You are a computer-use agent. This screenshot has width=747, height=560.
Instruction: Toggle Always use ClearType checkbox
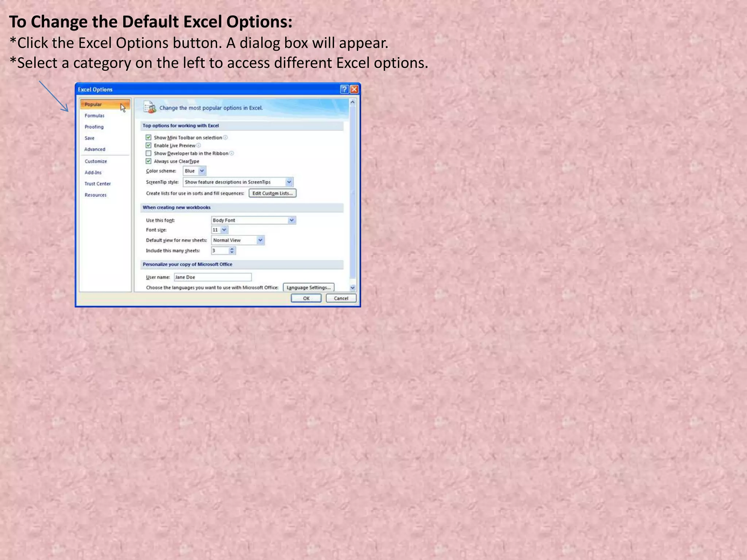148,161
